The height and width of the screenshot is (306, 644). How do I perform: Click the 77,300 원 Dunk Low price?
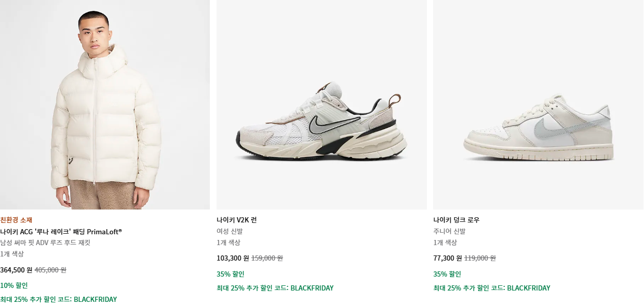pyautogui.click(x=448, y=258)
